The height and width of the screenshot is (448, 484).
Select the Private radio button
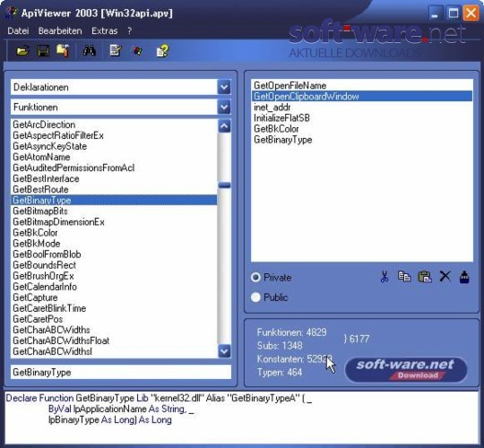tap(255, 278)
